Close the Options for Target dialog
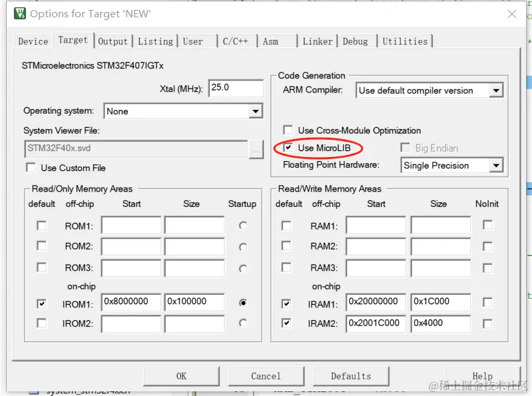Viewport: 532px width, 396px height. click(511, 14)
